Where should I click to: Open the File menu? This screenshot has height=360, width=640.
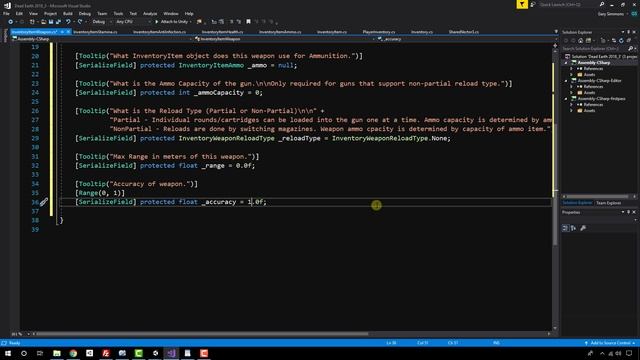[x=6, y=13]
